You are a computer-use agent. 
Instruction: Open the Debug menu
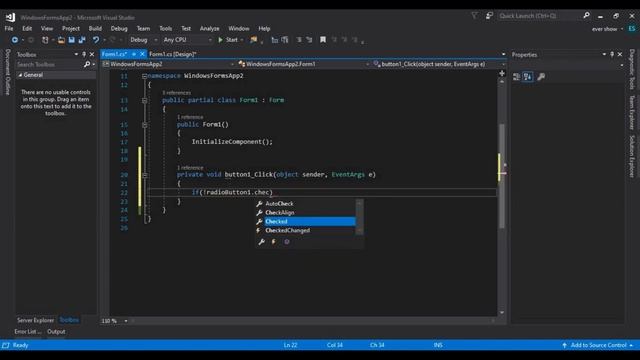click(x=119, y=29)
